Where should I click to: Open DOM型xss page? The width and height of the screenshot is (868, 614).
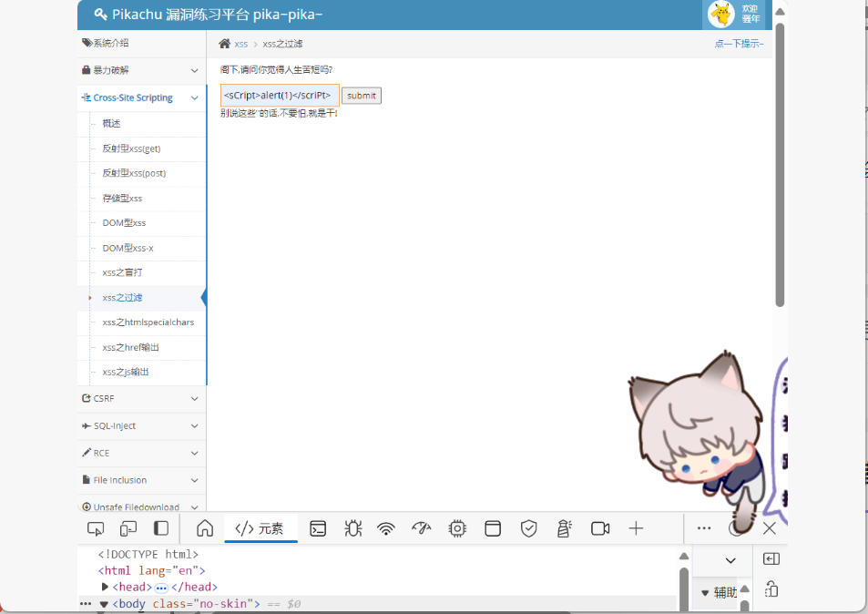point(124,223)
